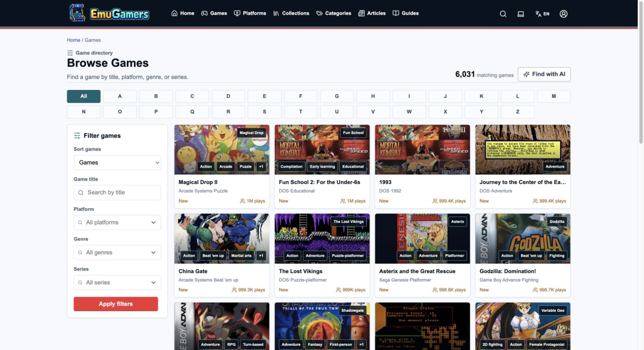
Task: Expand the All platforms dropdown
Action: tap(117, 222)
